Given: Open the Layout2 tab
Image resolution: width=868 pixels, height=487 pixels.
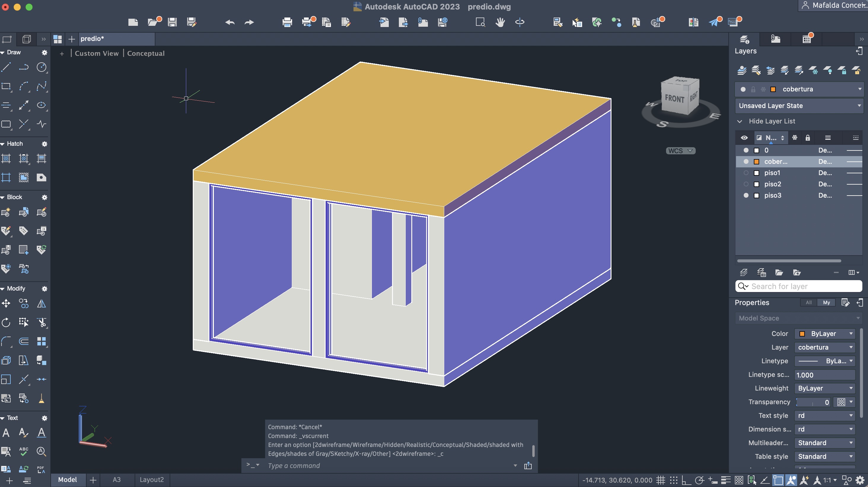Looking at the screenshot, I should [x=152, y=480].
